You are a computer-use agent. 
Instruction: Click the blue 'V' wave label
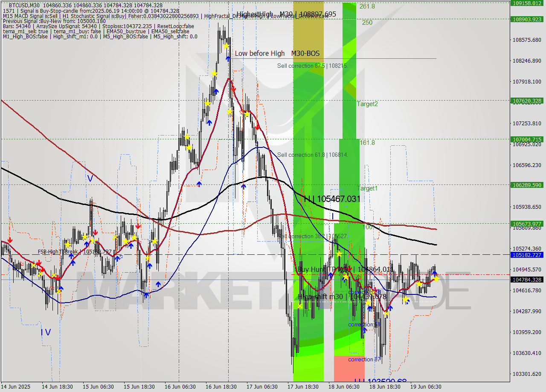90,178
